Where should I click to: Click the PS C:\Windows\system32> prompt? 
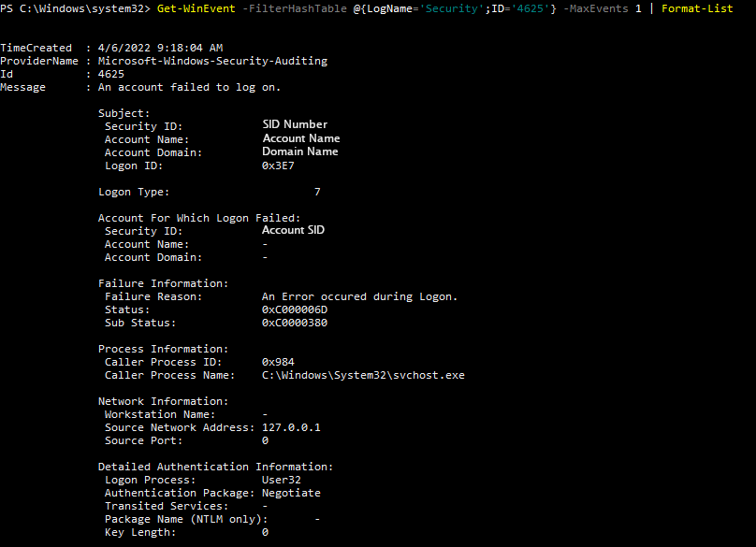(75, 8)
